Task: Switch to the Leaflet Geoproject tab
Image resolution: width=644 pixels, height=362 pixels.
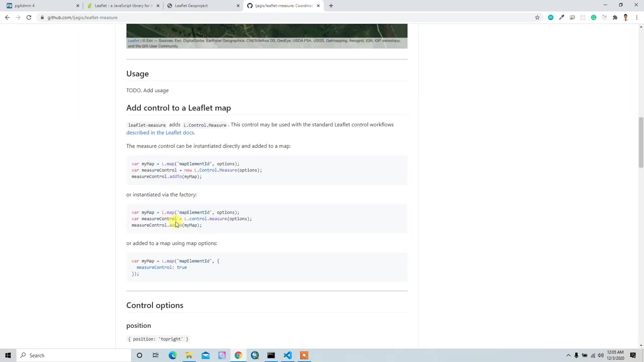Action: (x=203, y=6)
